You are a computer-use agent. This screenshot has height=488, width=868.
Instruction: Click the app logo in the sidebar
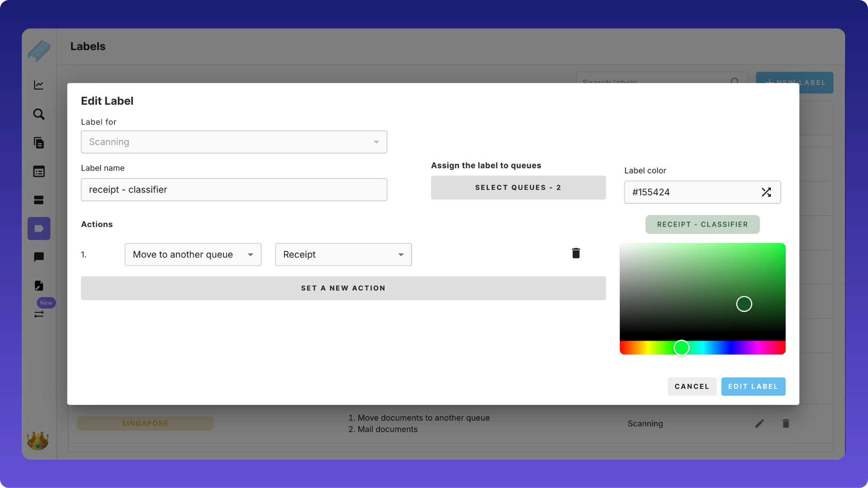coord(39,51)
